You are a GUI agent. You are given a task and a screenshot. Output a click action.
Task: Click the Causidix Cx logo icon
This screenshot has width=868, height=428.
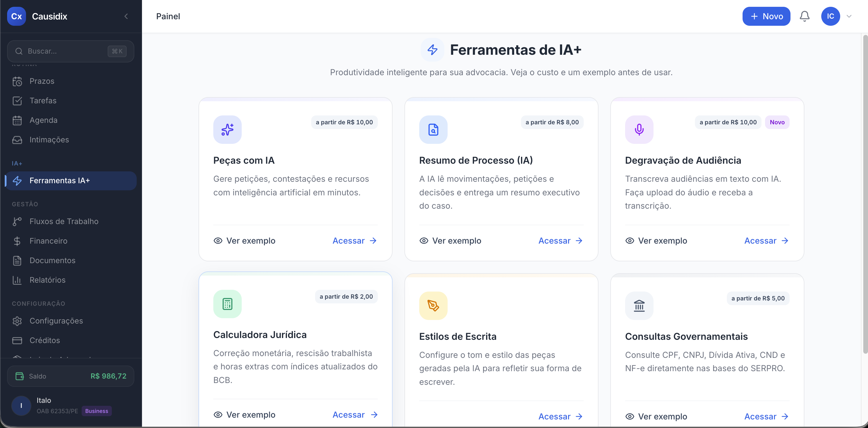(16, 16)
